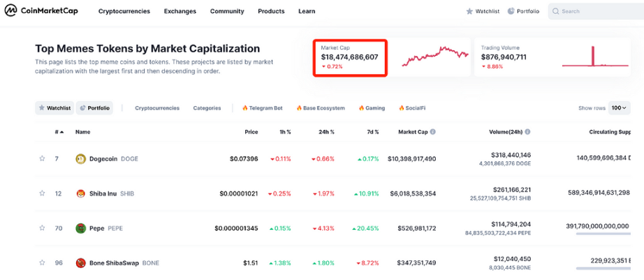Screen dimensions: 644x280
Task: Click Dogecoin price $0.07396
Action: coord(244,159)
